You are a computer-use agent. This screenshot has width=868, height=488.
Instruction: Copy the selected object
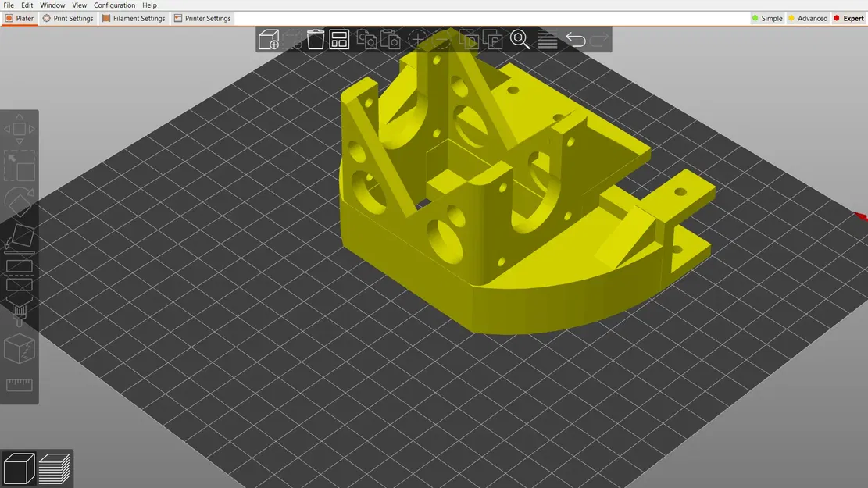click(x=366, y=39)
